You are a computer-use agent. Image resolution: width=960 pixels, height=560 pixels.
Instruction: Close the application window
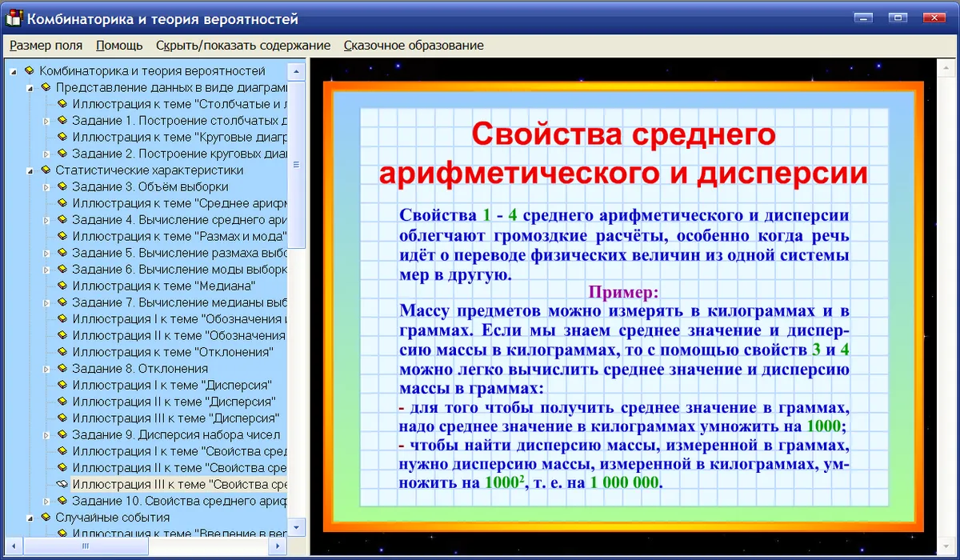pos(935,18)
